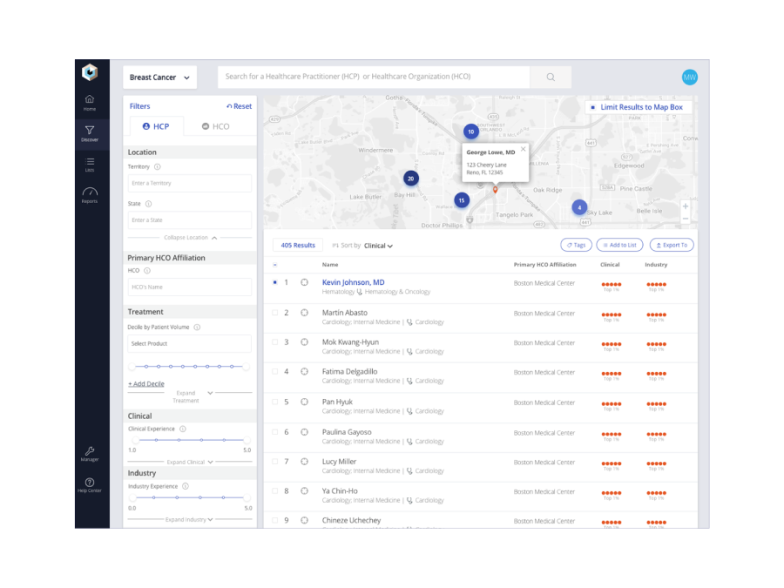Image resolution: width=784 pixels, height=588 pixels.
Task: Click the Enter a Territory field
Action: pos(190,183)
